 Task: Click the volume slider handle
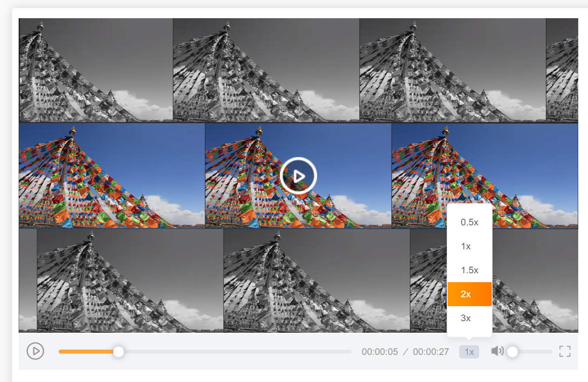pyautogui.click(x=513, y=351)
